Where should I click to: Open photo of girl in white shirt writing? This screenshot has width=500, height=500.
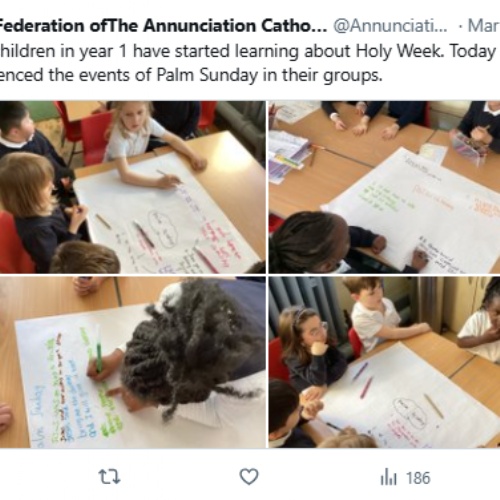pyautogui.click(x=133, y=187)
